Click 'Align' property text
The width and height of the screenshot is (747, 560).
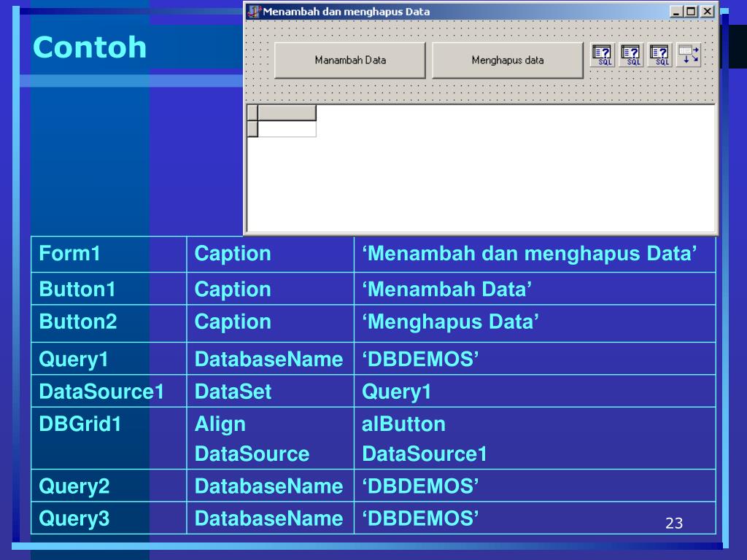(x=220, y=425)
